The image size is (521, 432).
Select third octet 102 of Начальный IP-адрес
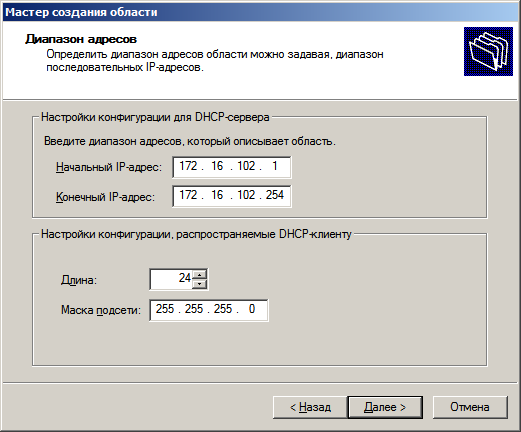coord(246,166)
